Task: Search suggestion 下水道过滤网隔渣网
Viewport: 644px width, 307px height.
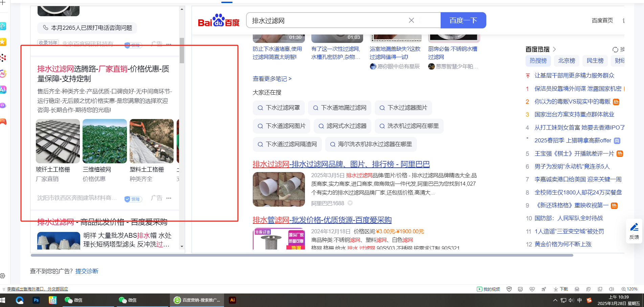Action: click(287, 144)
